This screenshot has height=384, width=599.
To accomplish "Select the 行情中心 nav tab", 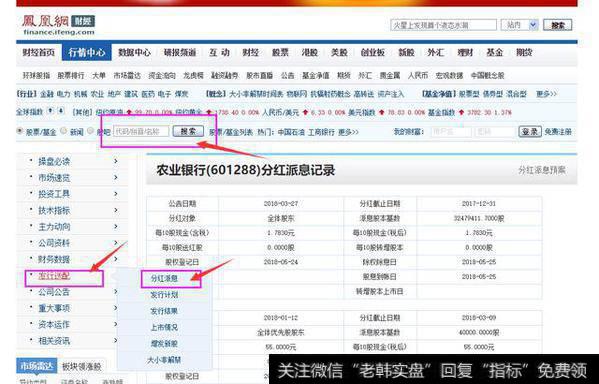I will tap(87, 52).
